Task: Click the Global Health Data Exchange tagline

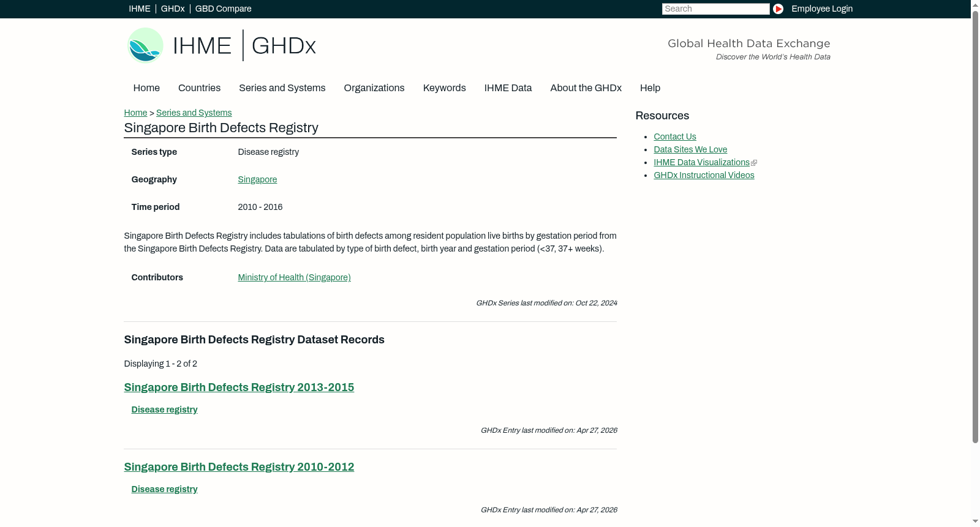Action: click(748, 43)
